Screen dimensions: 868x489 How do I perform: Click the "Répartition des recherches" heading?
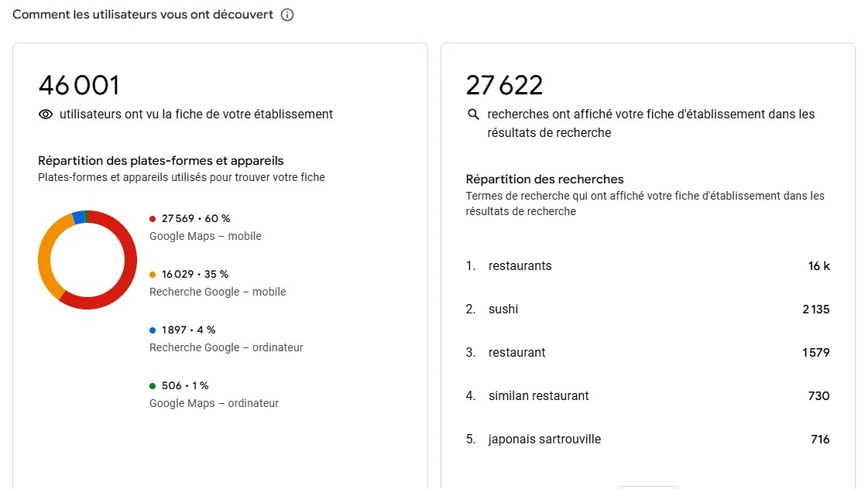[544, 179]
